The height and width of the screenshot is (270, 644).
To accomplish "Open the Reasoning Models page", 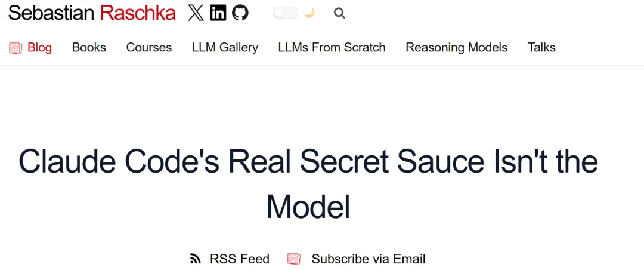I will tap(456, 47).
